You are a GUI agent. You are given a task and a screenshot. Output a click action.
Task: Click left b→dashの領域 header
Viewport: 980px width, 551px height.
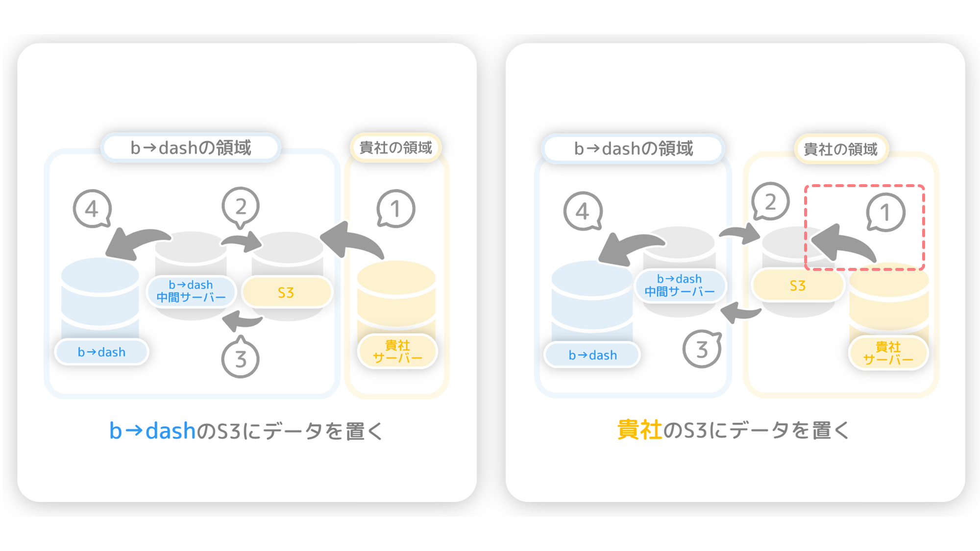pos(191,147)
